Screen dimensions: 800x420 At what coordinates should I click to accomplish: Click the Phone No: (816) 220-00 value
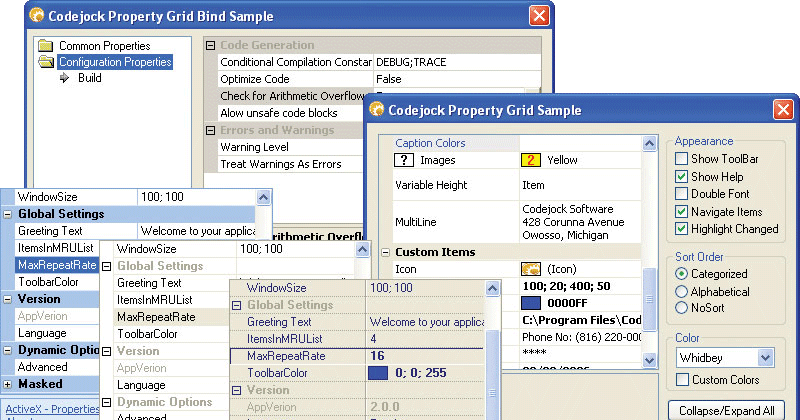pos(582,337)
